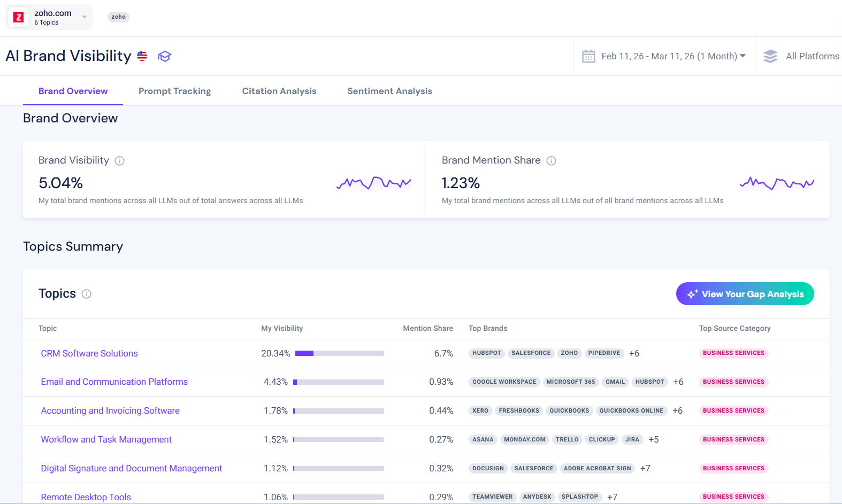Click the XERO brand tag
842x504 pixels.
pyautogui.click(x=480, y=410)
